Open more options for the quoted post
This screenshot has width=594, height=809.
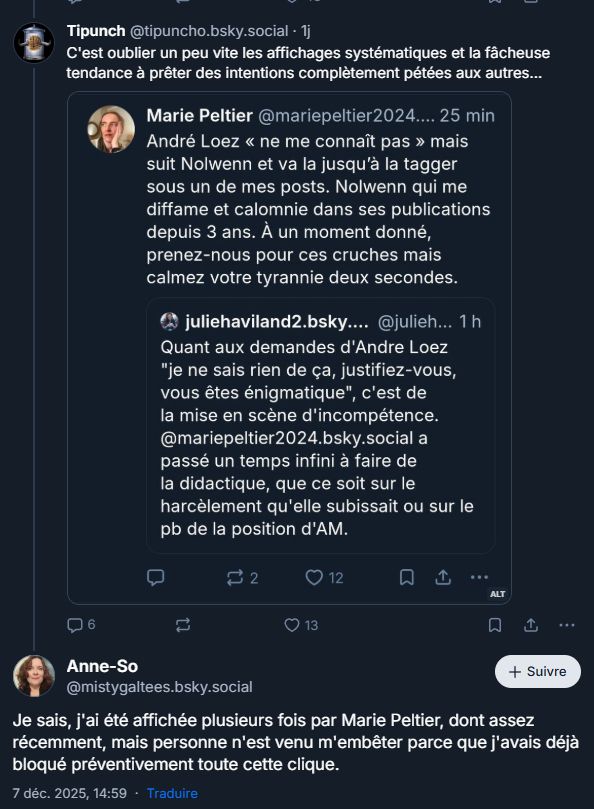pos(478,575)
